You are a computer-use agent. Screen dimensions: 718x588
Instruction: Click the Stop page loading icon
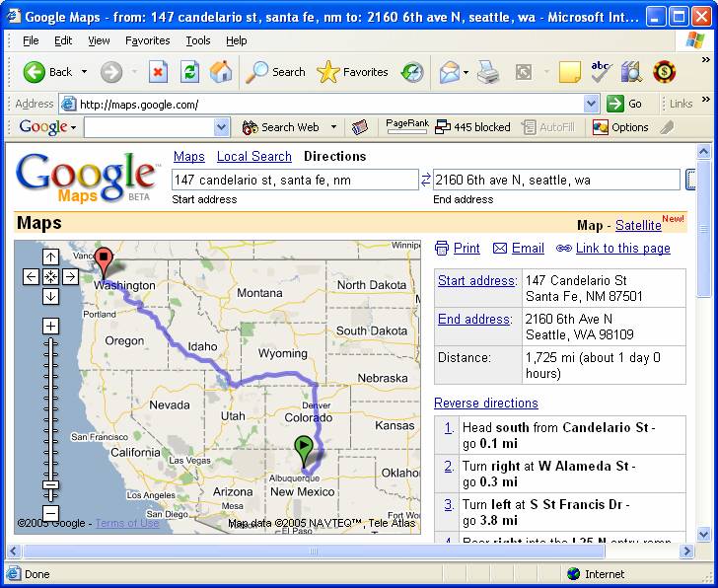pyautogui.click(x=158, y=72)
